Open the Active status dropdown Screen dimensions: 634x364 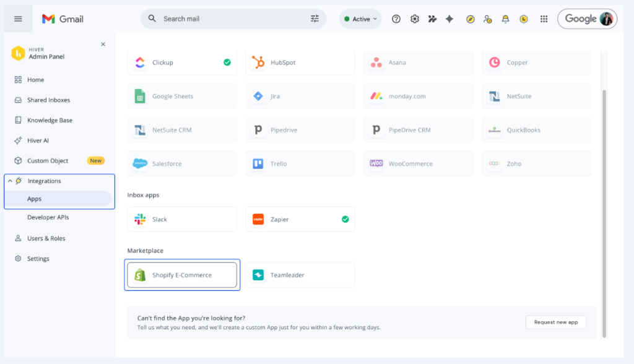pos(360,19)
